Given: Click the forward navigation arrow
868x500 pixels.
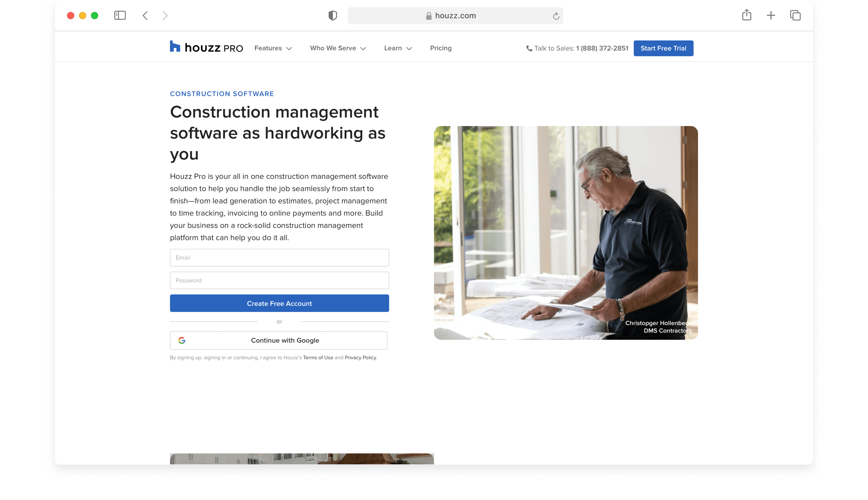Looking at the screenshot, I should pyautogui.click(x=165, y=16).
